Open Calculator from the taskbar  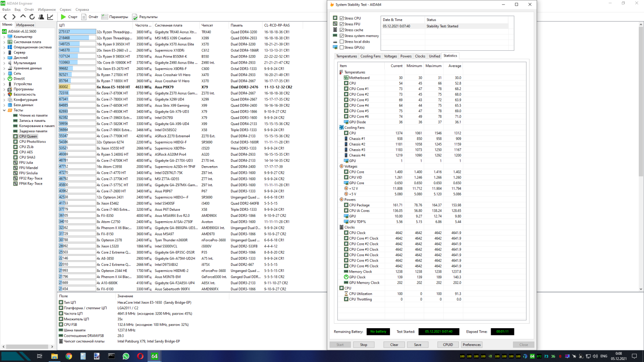click(83, 356)
